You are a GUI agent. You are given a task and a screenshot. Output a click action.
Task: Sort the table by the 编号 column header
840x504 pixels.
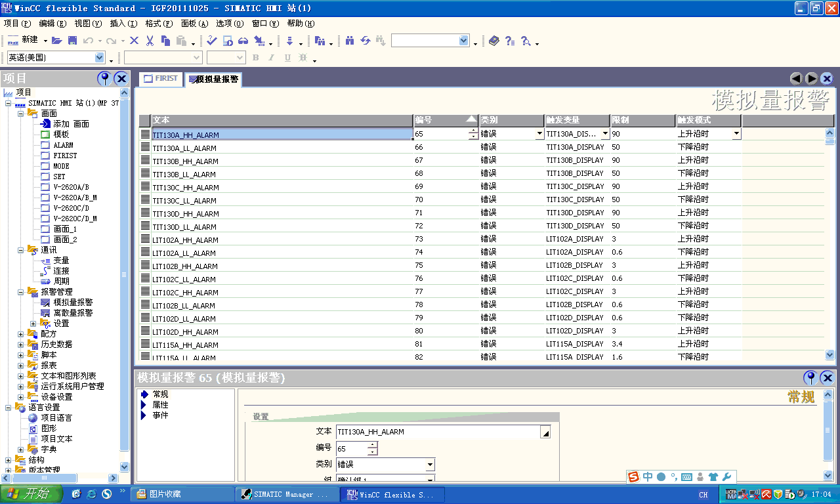point(446,120)
